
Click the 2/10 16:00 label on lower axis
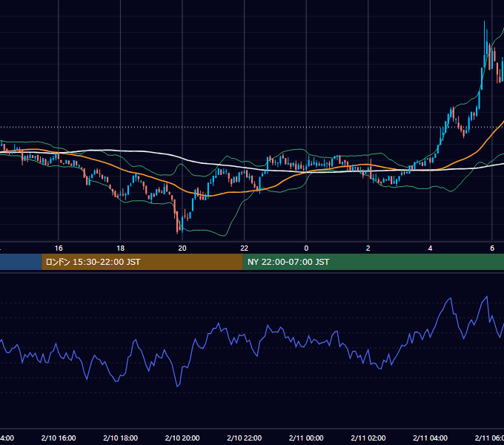[x=59, y=438]
